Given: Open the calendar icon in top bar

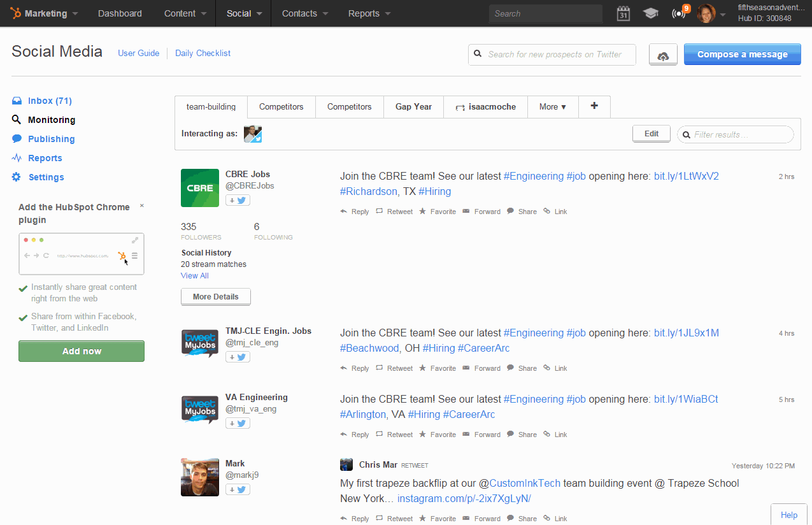Looking at the screenshot, I should (x=623, y=13).
